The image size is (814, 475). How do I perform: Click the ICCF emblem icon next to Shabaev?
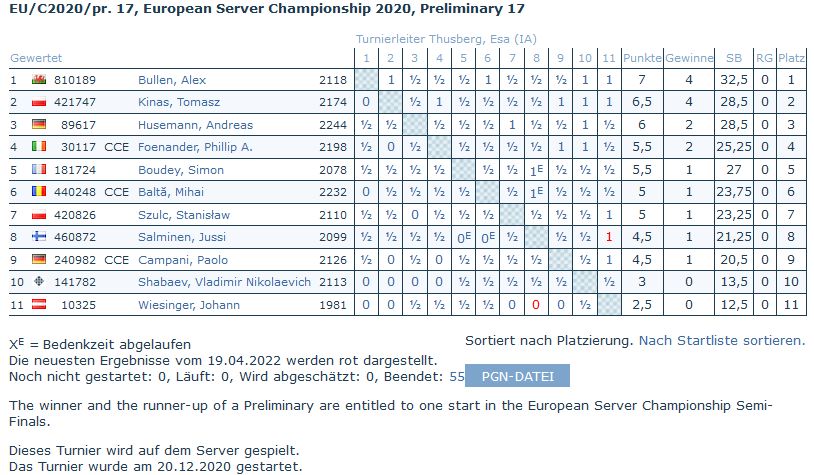point(39,282)
